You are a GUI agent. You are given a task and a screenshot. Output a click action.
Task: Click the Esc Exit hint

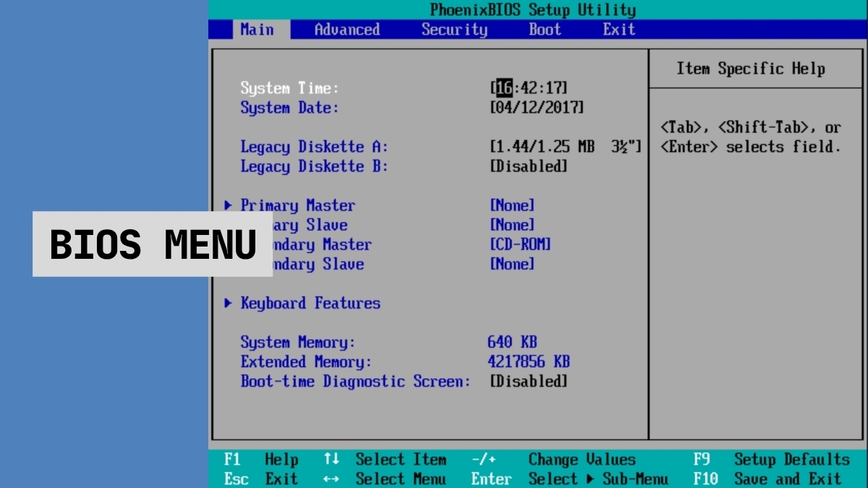coord(261,479)
